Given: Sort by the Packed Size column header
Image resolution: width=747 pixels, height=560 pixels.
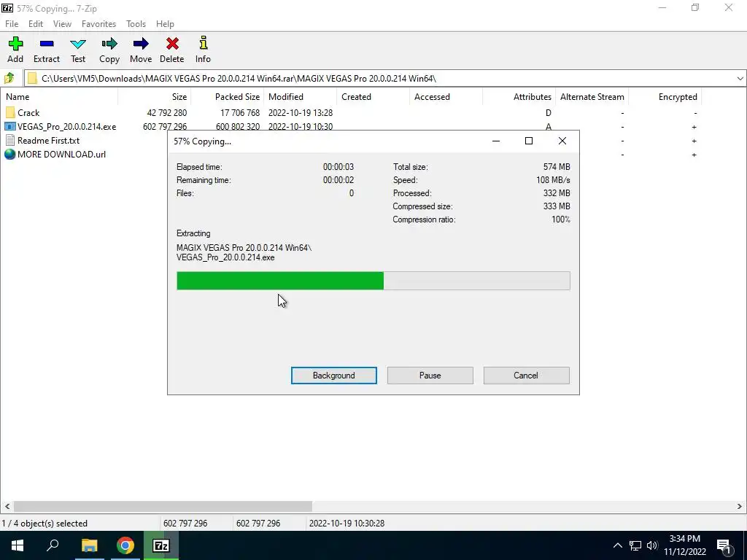Looking at the screenshot, I should click(228, 97).
